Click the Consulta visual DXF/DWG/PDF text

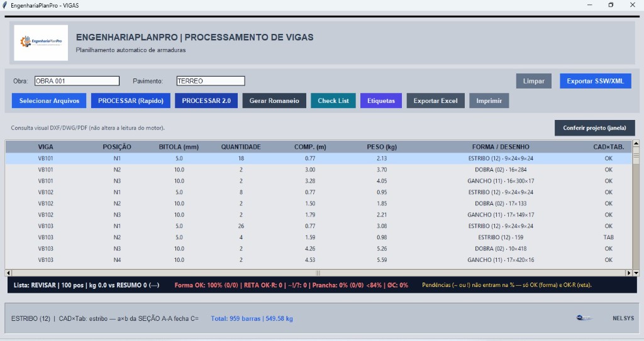pyautogui.click(x=87, y=128)
